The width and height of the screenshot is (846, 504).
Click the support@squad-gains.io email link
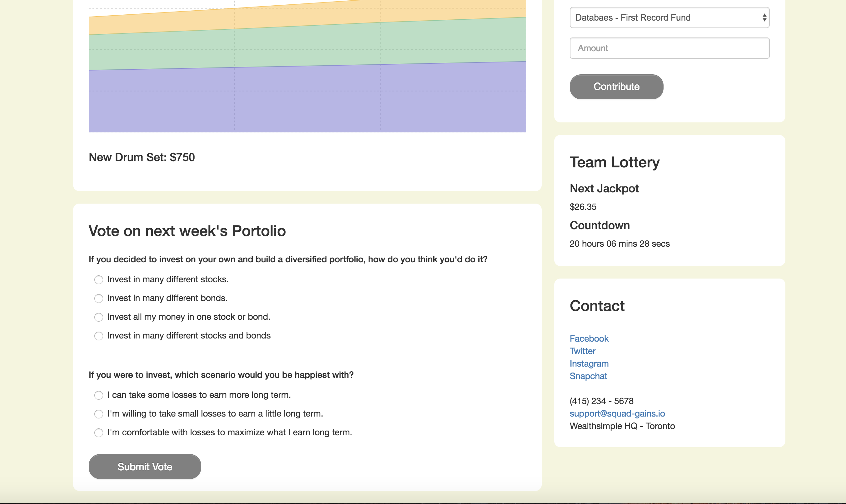tap(617, 414)
